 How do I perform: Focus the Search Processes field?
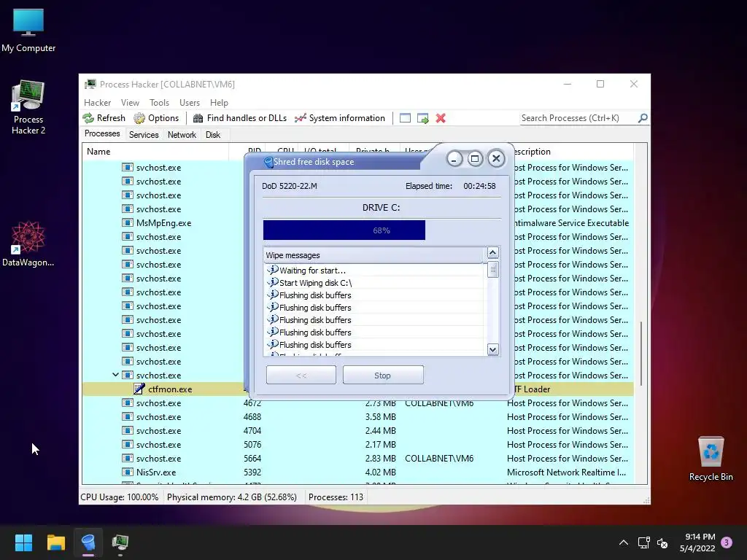point(578,118)
